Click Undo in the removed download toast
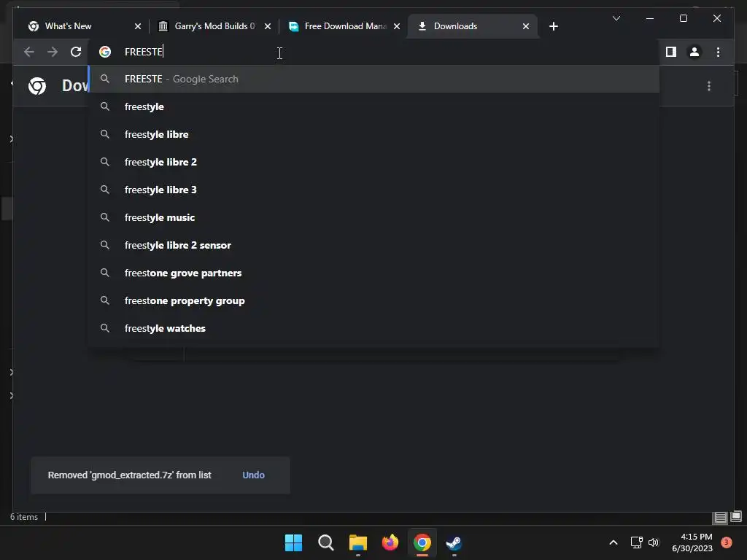Screen dimensions: 747x560 253,475
